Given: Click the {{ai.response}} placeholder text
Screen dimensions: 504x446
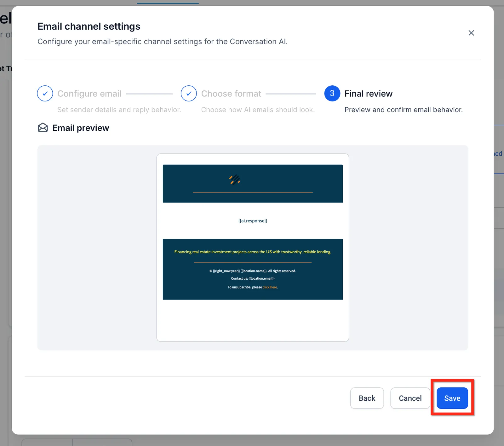Looking at the screenshot, I should (253, 221).
